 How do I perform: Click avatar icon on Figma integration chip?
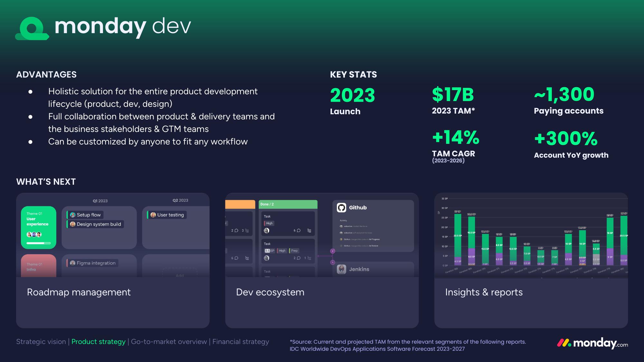(x=73, y=263)
